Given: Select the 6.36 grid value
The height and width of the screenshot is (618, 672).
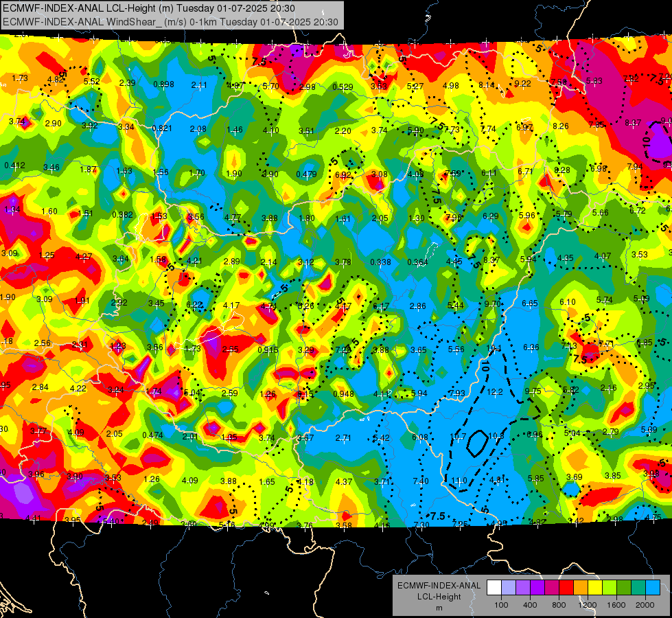Looking at the screenshot, I should click(531, 347).
